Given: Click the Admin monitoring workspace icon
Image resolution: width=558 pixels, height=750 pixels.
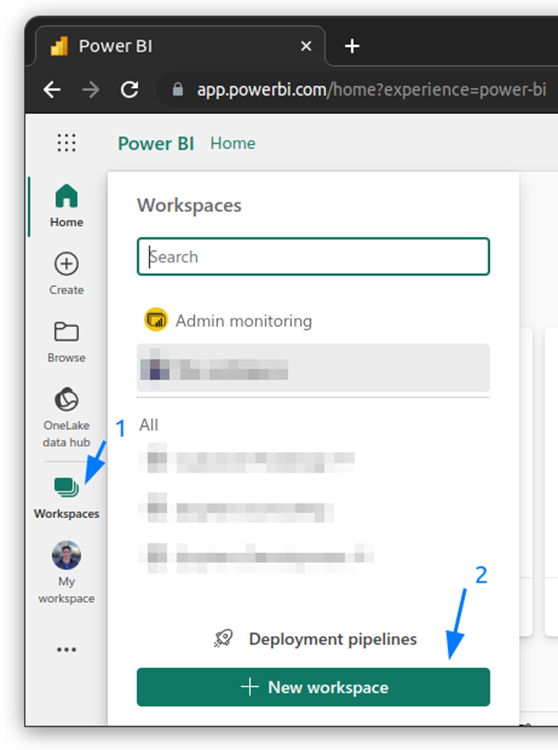Looking at the screenshot, I should tap(156, 320).
